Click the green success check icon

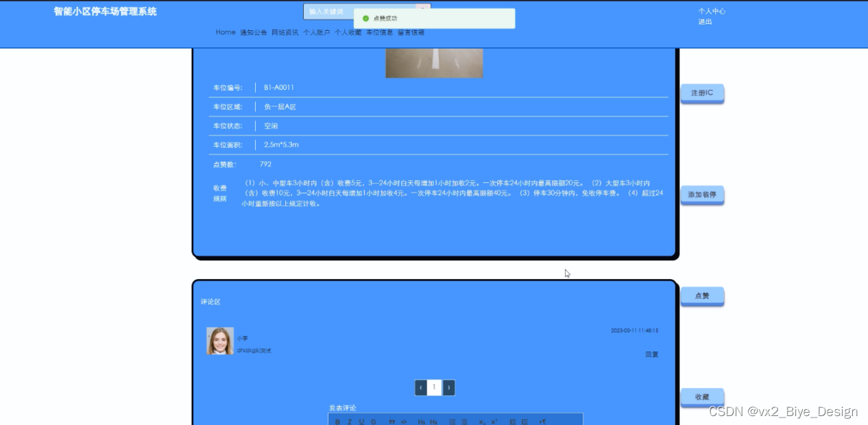coord(365,19)
